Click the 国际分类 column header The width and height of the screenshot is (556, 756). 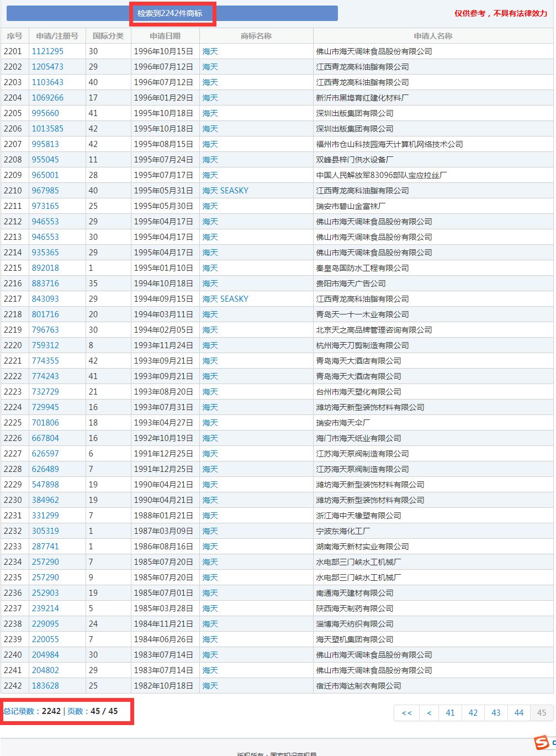(x=108, y=36)
